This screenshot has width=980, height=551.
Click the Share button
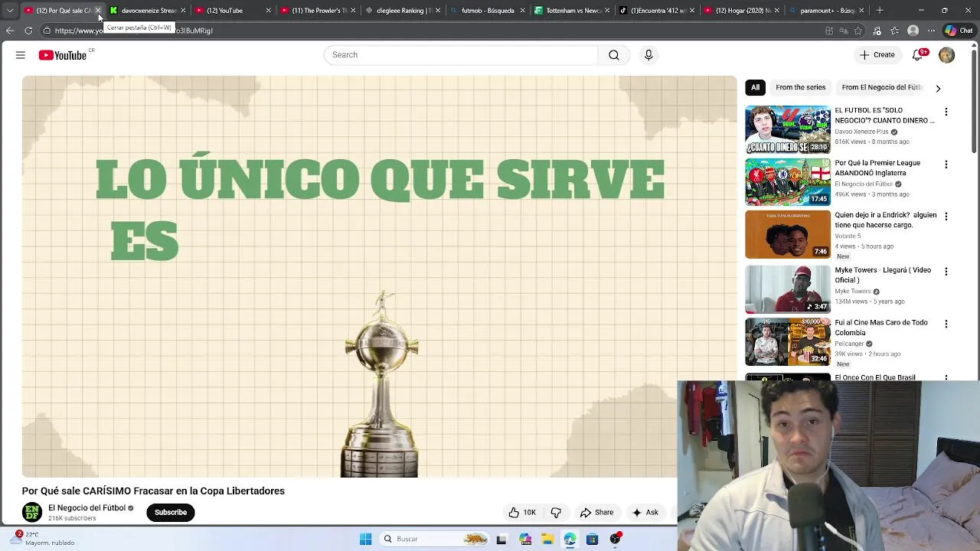pyautogui.click(x=596, y=513)
